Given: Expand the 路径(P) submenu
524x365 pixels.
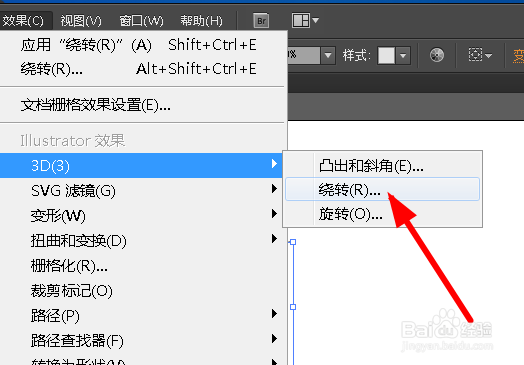Looking at the screenshot, I should pyautogui.click(x=142, y=316).
